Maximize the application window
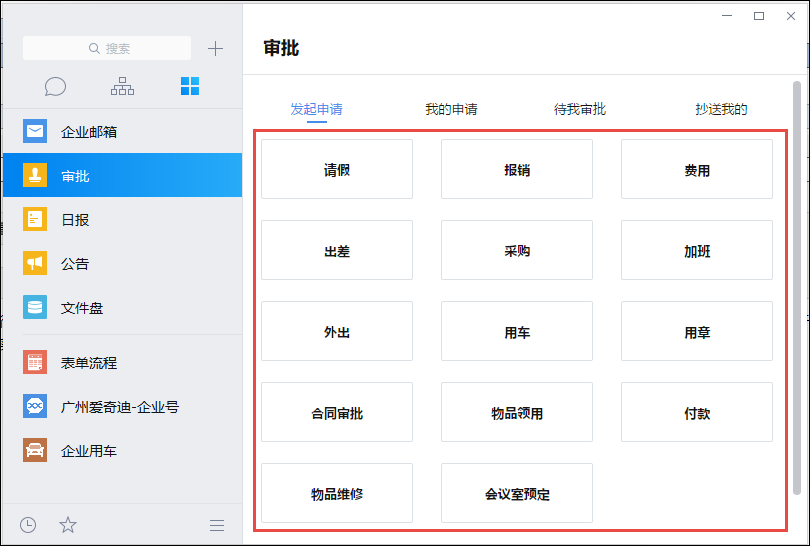Image resolution: width=810 pixels, height=546 pixels. [759, 16]
